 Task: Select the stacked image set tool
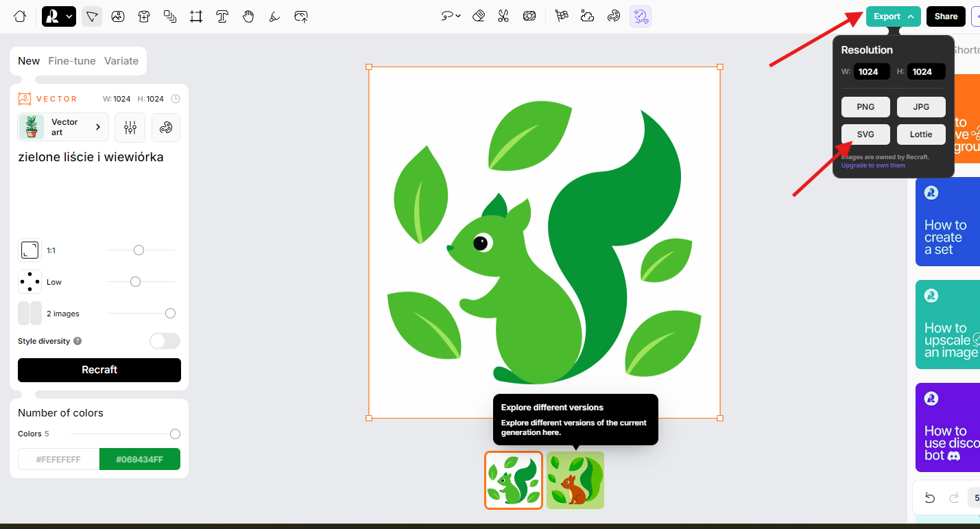point(170,16)
